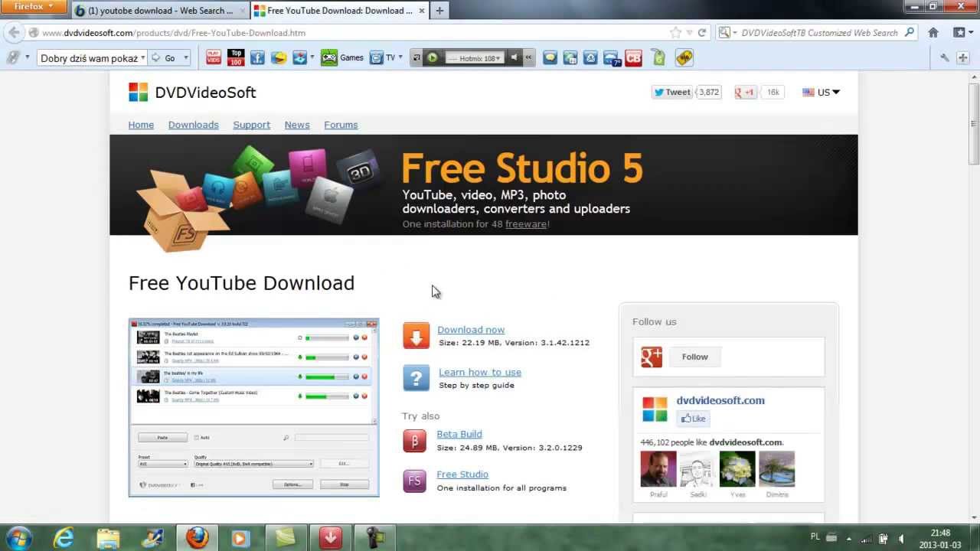The width and height of the screenshot is (980, 551).
Task: Open the Games controller toolbar icon
Action: coord(328,57)
